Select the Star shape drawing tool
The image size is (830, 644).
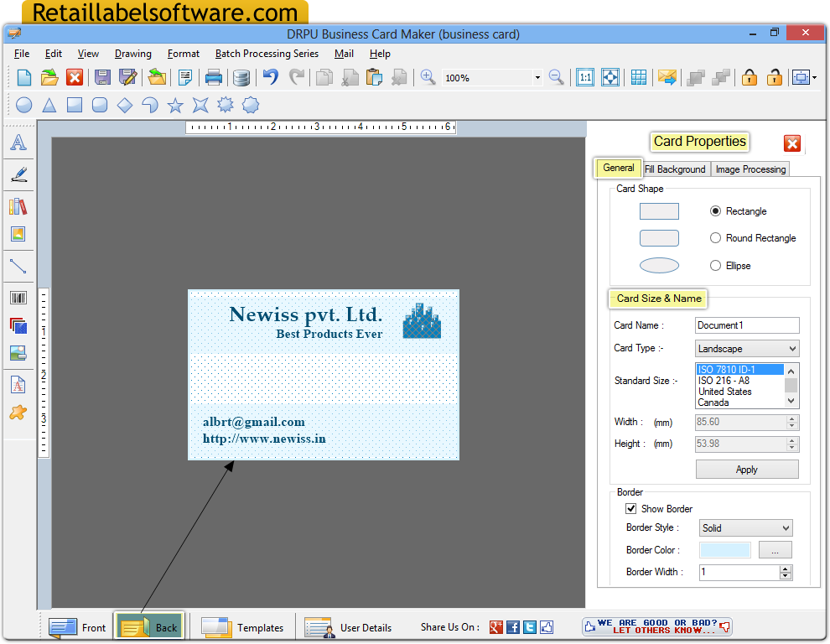point(174,105)
